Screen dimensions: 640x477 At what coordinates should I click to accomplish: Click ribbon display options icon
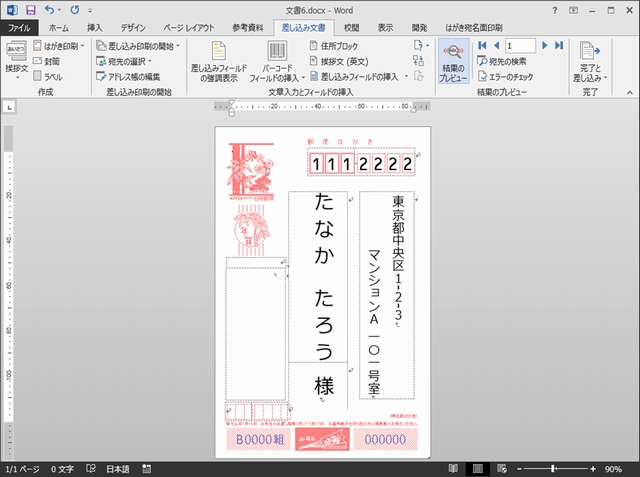tap(573, 10)
